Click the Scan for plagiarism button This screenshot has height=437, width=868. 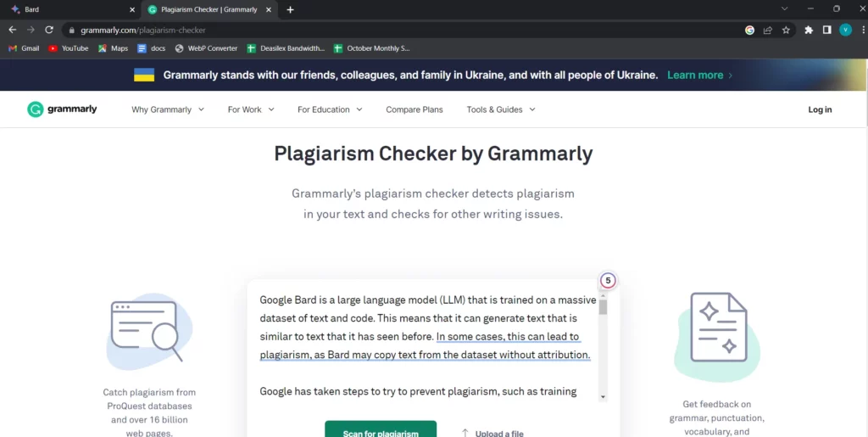pyautogui.click(x=381, y=429)
